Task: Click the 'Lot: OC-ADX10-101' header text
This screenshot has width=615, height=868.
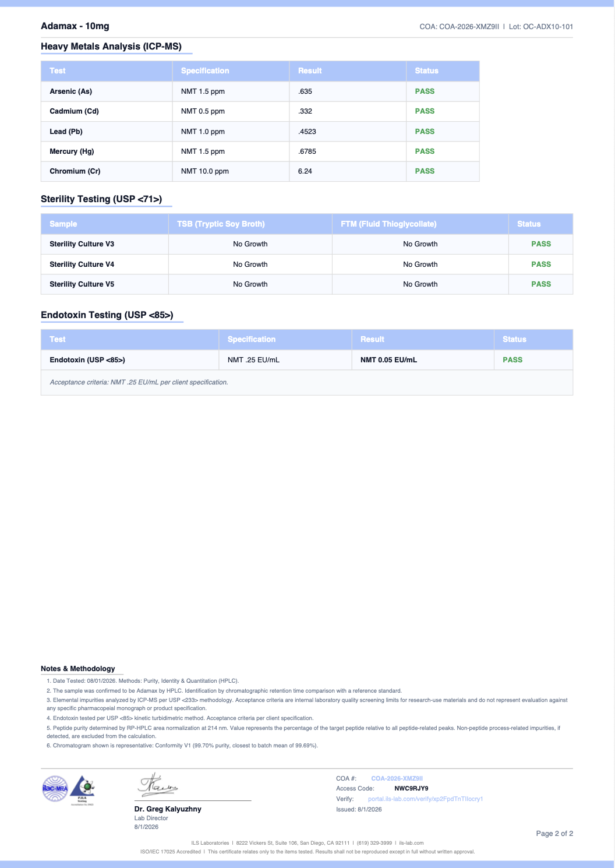Action: [x=541, y=26]
